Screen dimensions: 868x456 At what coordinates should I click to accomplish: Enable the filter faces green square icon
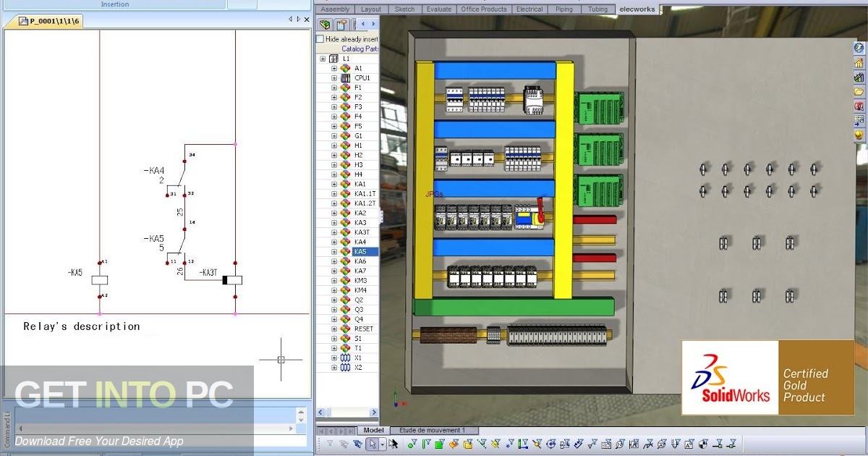pyautogui.click(x=440, y=444)
